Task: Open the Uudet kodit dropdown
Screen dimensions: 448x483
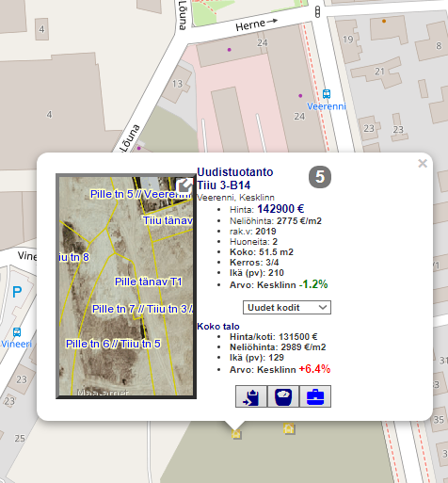Action: [287, 307]
